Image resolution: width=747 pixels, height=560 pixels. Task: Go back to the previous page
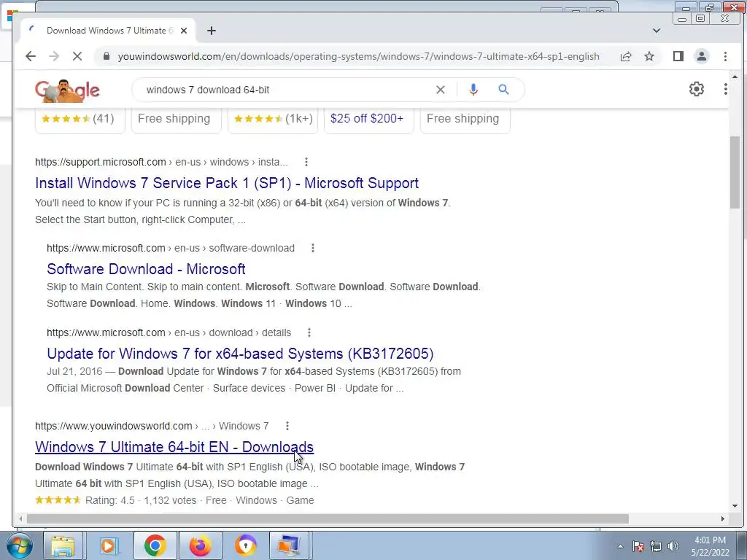[31, 56]
